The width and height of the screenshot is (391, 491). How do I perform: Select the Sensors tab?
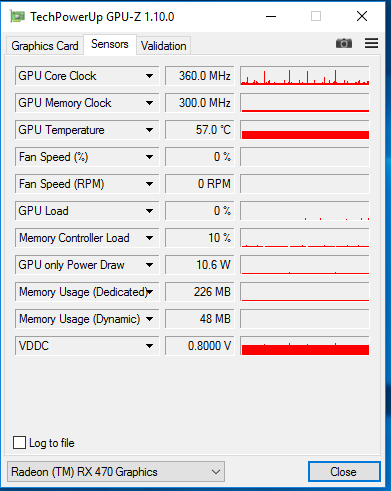click(x=110, y=44)
